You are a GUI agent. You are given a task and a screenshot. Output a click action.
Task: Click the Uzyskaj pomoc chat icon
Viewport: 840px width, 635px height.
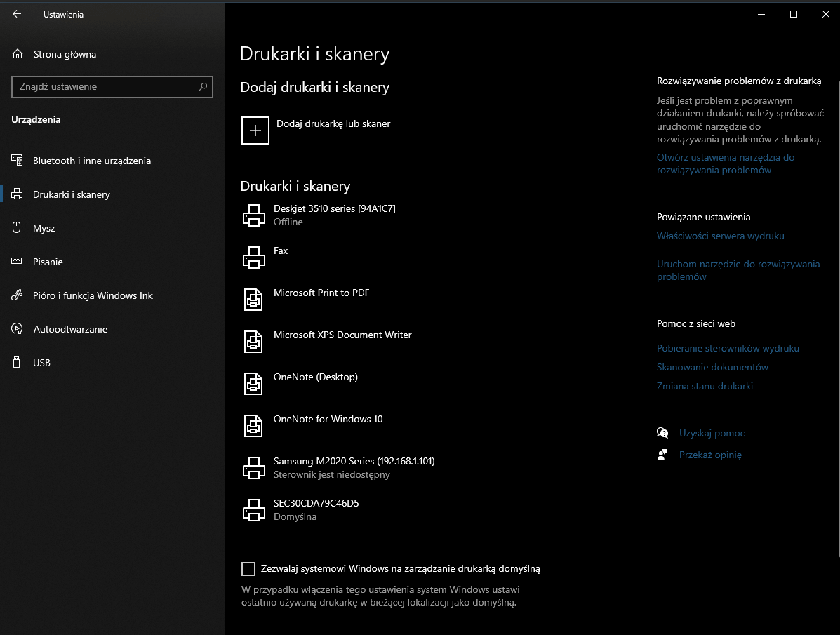[x=662, y=433]
